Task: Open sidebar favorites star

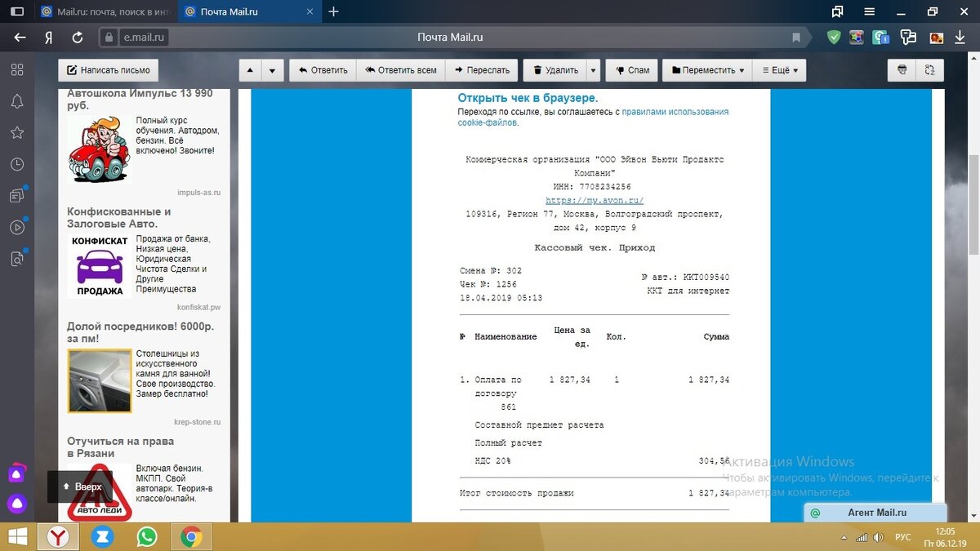Action: tap(16, 132)
